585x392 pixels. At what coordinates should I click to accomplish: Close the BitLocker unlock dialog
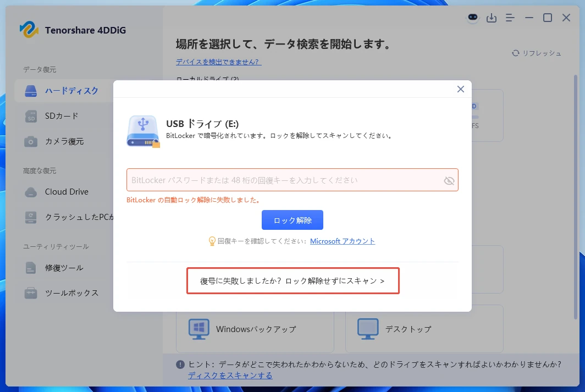(x=460, y=89)
